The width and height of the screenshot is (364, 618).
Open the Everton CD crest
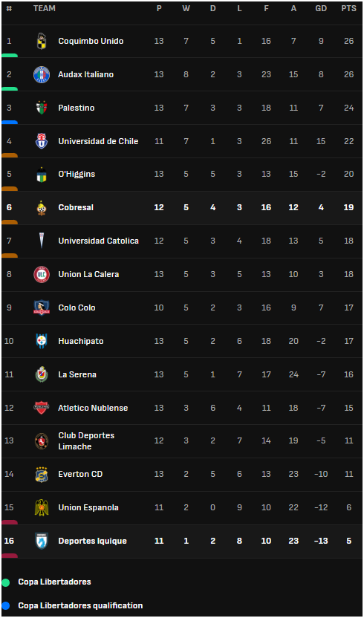pos(42,474)
